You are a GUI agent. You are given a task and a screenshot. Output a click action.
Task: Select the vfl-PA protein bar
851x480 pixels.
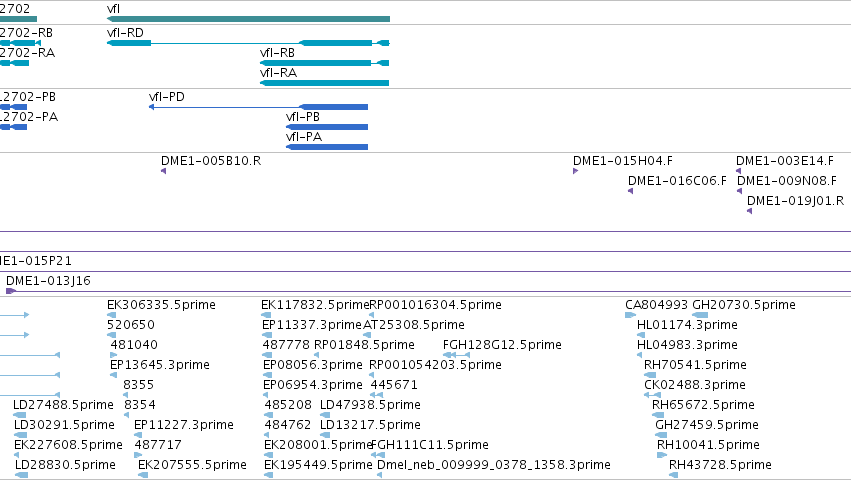click(x=327, y=147)
